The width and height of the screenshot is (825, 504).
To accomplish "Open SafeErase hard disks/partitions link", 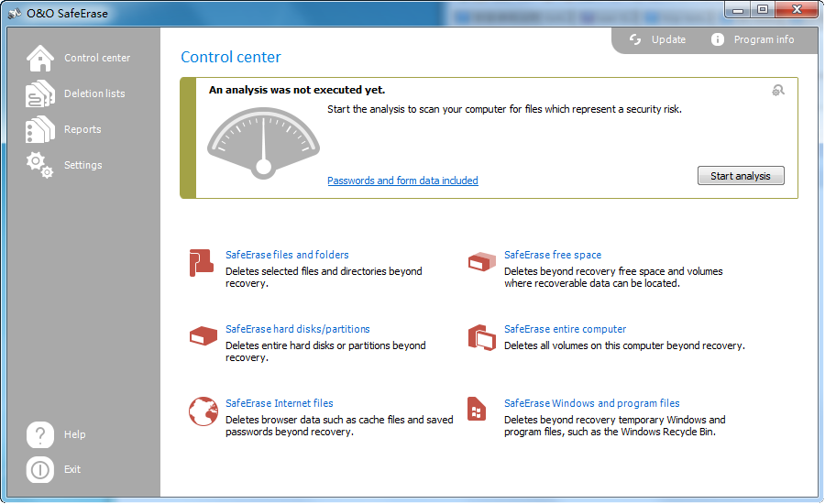I will click(x=298, y=329).
